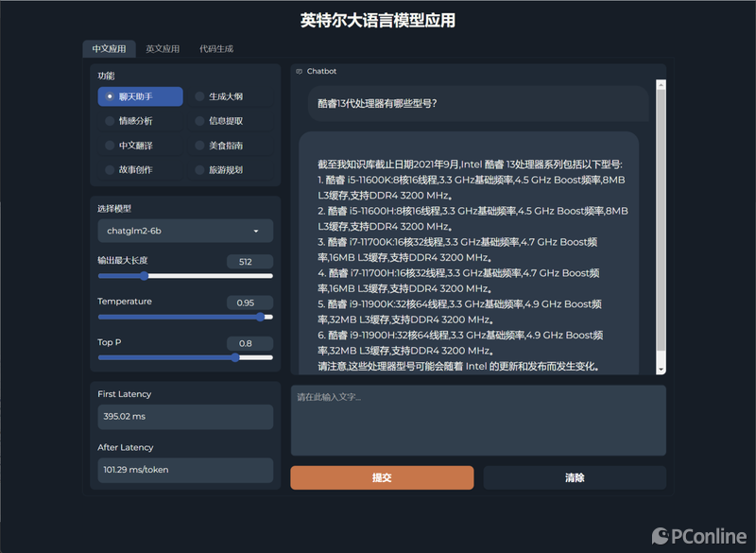Screen dimensions: 756x553
Task: Pick the 中文翻译 radio option
Action: (x=140, y=146)
